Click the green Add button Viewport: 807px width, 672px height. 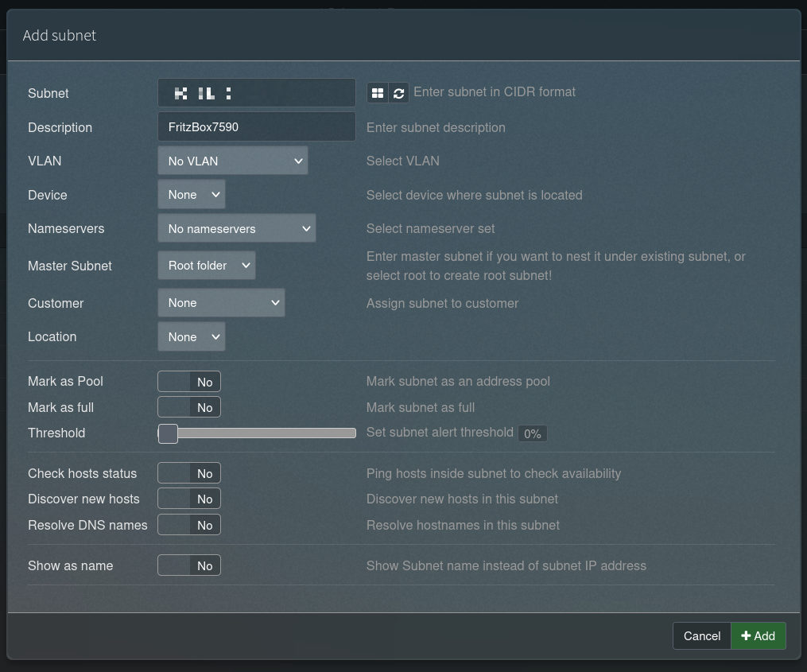759,636
